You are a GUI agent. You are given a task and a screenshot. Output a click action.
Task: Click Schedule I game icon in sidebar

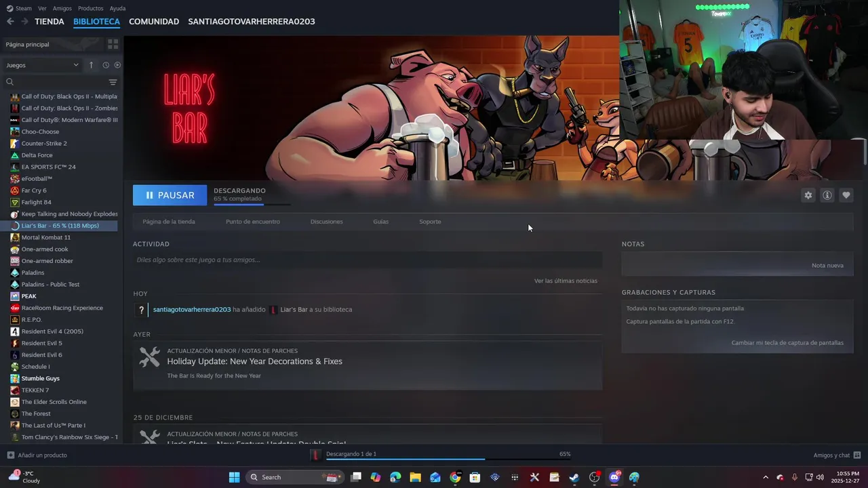tap(15, 367)
